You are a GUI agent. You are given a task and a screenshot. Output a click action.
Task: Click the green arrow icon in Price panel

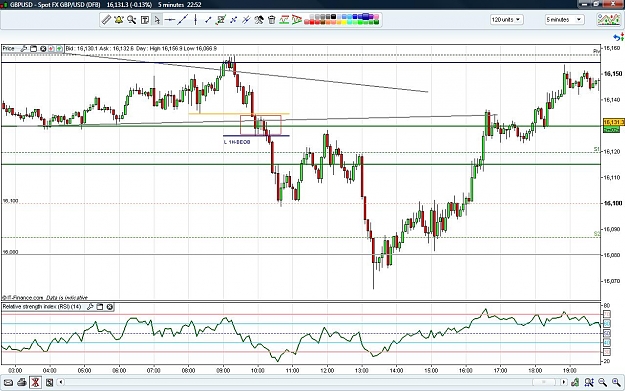click(x=59, y=49)
